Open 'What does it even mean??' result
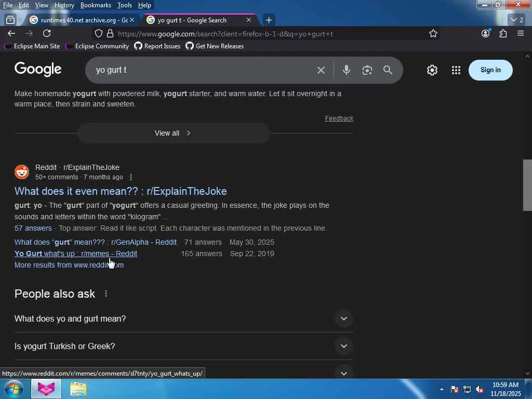Image resolution: width=532 pixels, height=399 pixels. tap(121, 191)
